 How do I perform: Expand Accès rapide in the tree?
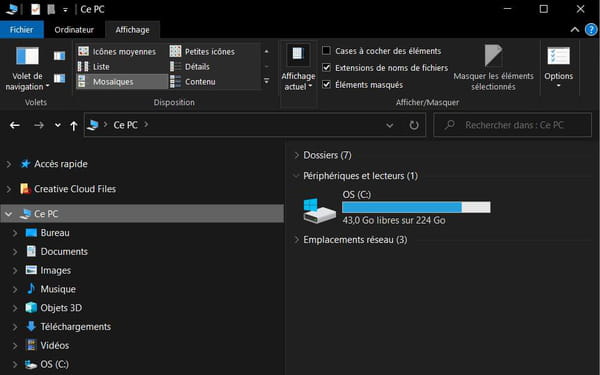tap(8, 164)
